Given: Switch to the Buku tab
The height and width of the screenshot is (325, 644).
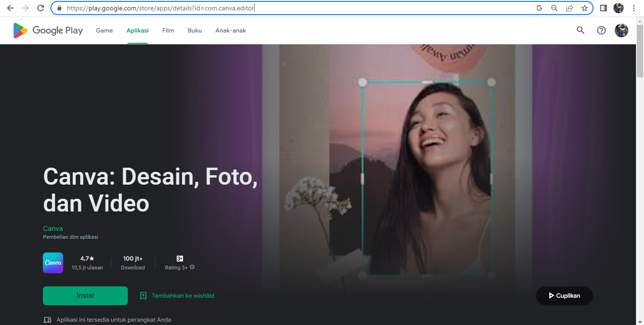Looking at the screenshot, I should (195, 31).
